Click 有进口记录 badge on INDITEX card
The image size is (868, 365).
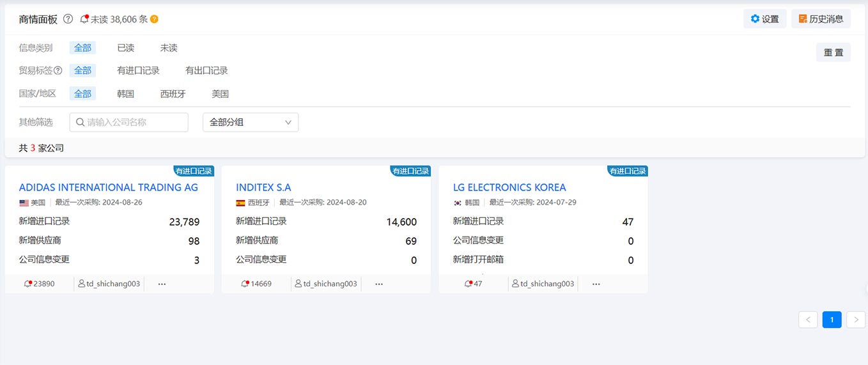tap(410, 171)
